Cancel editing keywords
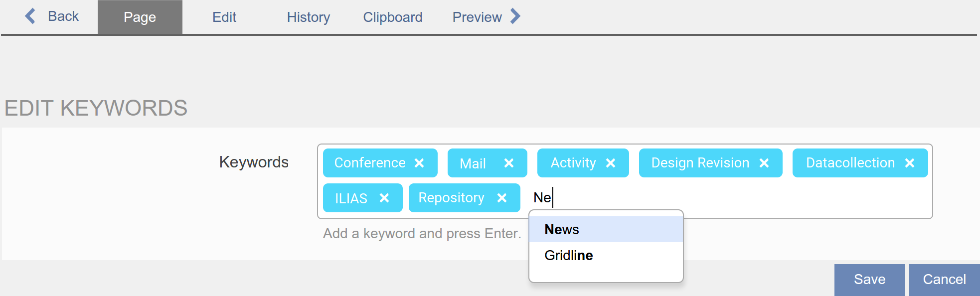 coord(944,280)
